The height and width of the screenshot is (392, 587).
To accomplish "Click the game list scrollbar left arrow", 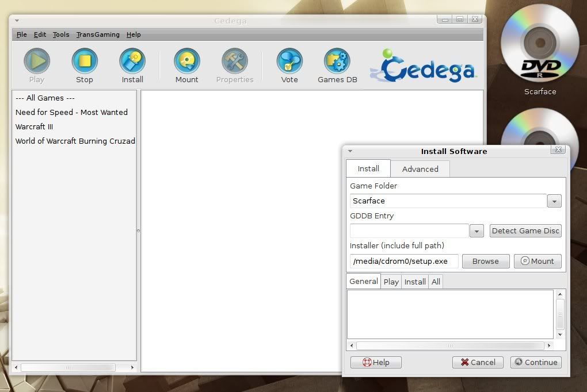I will coord(16,368).
